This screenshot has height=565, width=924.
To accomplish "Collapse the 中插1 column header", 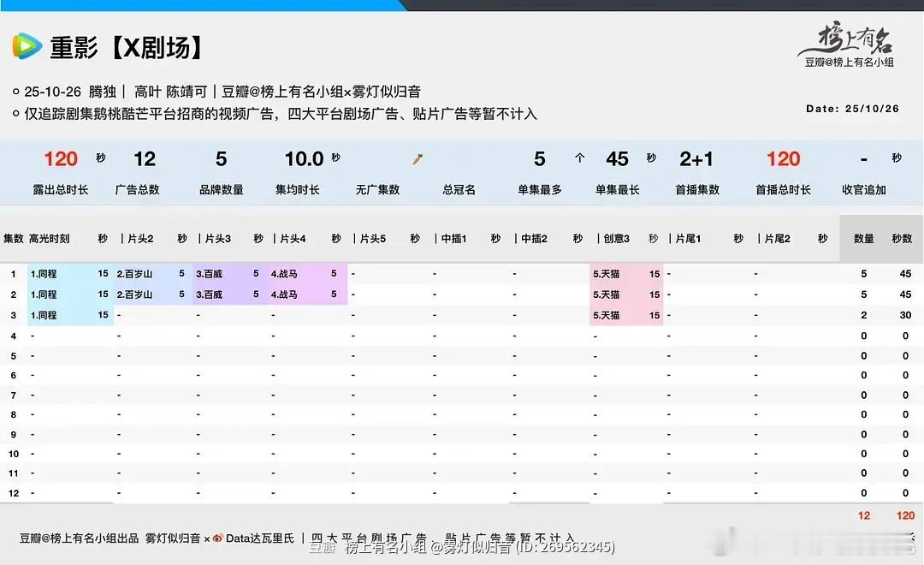I will (x=455, y=238).
